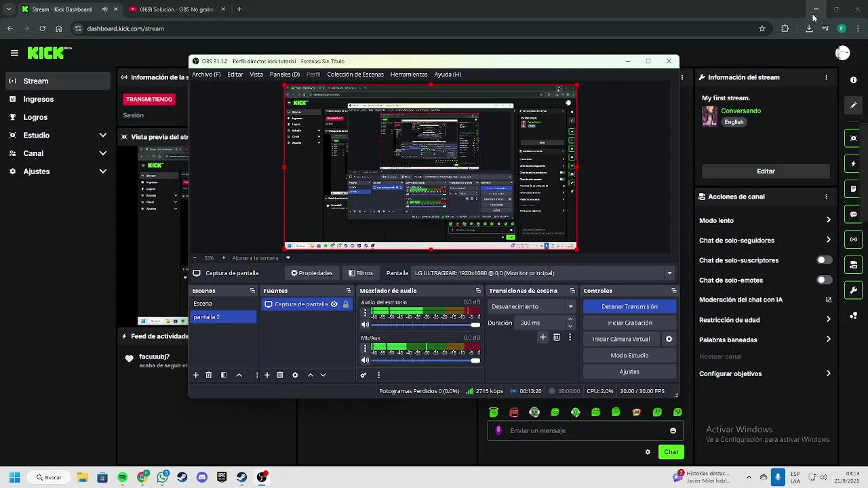Hide Captura de pantalla source via eye
The height and width of the screenshot is (488, 868).
pyautogui.click(x=334, y=304)
